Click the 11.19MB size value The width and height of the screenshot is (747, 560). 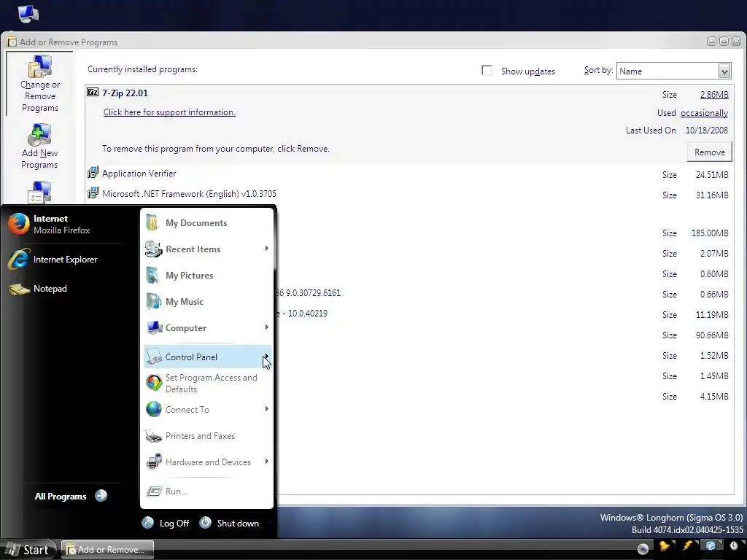pyautogui.click(x=712, y=315)
